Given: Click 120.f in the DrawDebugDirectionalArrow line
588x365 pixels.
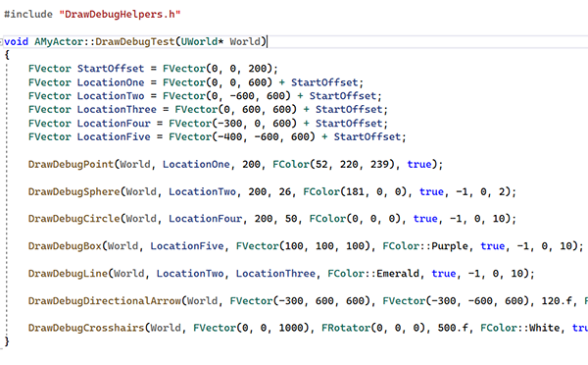Looking at the screenshot, I should (x=557, y=301).
